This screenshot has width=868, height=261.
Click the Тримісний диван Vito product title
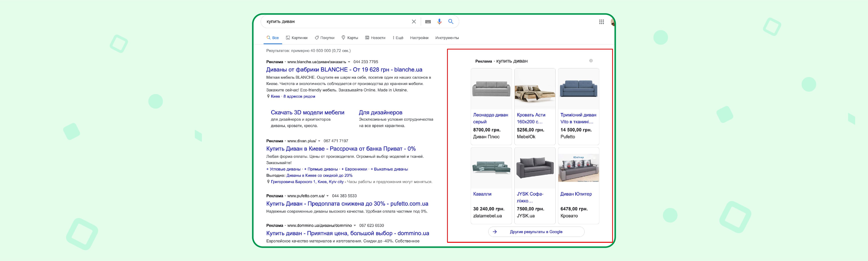click(578, 118)
